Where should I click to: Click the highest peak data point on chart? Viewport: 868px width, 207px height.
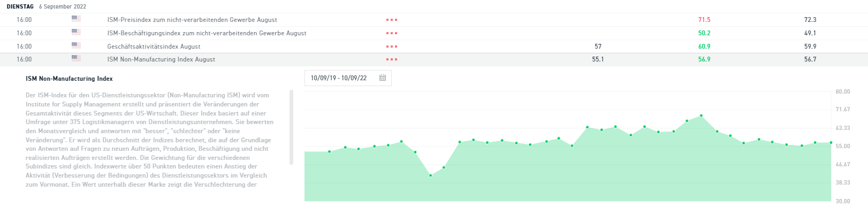(701, 116)
